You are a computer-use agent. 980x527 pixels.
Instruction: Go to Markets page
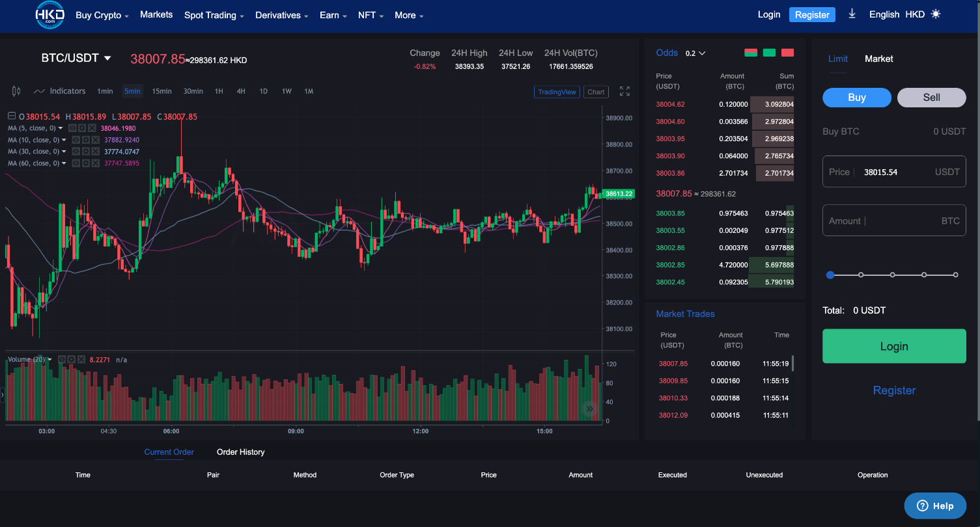[x=156, y=14]
